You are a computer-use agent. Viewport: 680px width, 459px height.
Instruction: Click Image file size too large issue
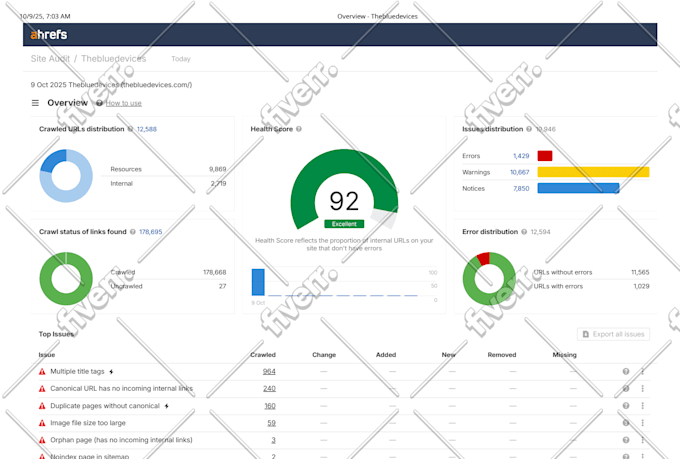pos(88,423)
